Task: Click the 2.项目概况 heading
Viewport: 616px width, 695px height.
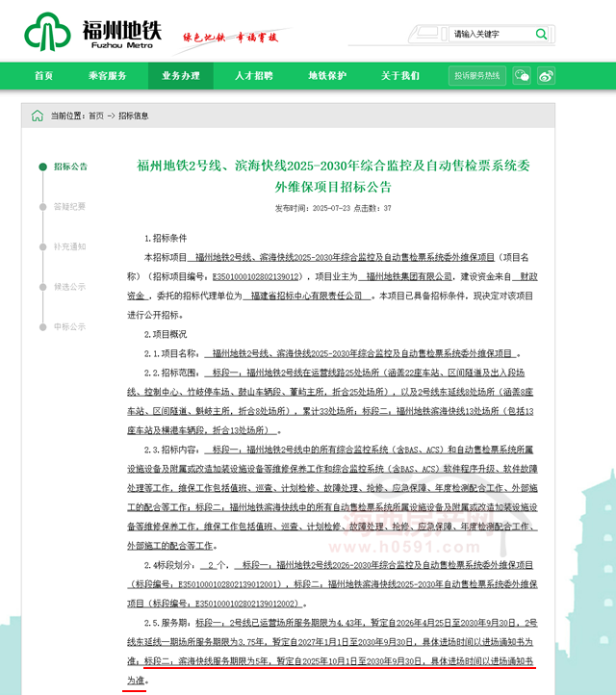Action: tap(166, 334)
